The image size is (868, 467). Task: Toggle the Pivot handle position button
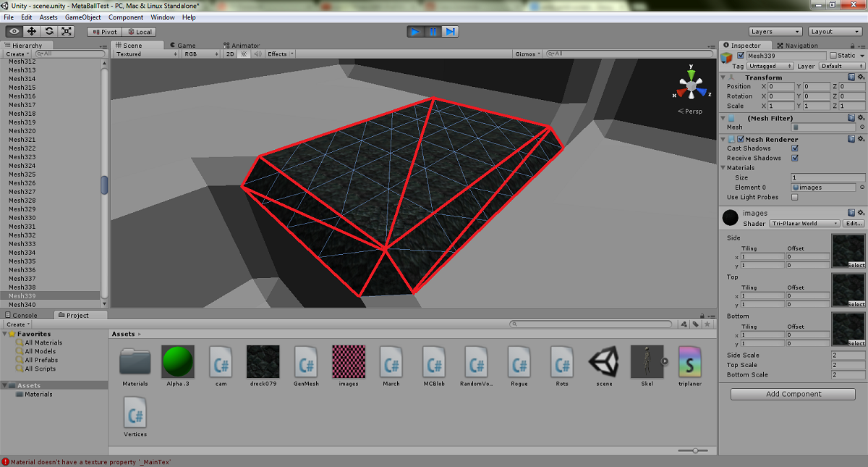(x=104, y=32)
